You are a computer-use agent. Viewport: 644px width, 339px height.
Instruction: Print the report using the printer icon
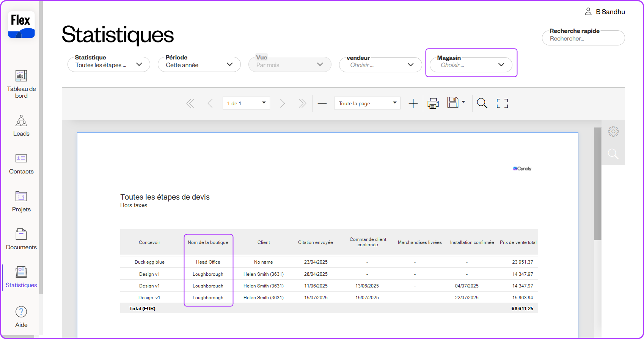click(433, 103)
